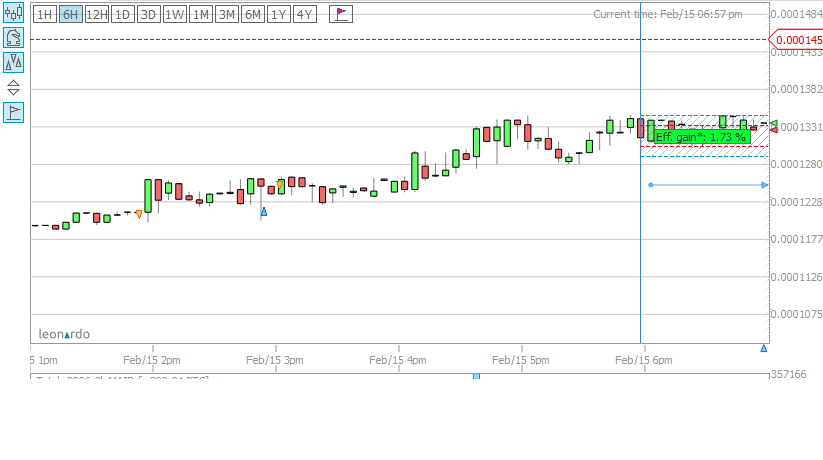Click the blue triangle marker below 3pm candles
823x460 pixels.
point(264,212)
